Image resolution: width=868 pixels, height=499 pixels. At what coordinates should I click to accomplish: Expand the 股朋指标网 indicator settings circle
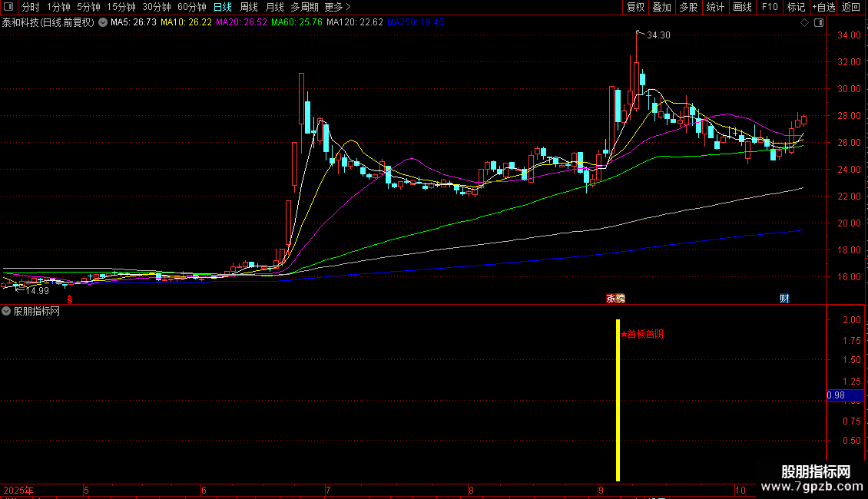coord(6,312)
